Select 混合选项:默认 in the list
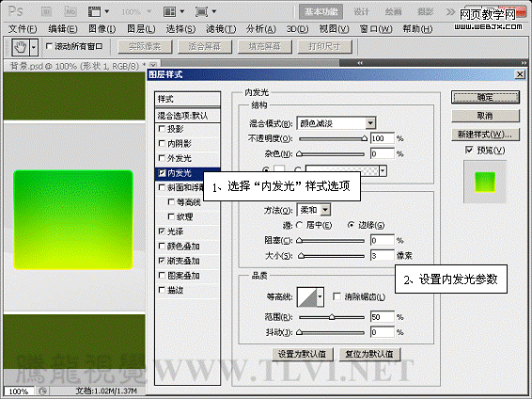532x399 pixels. 187,116
